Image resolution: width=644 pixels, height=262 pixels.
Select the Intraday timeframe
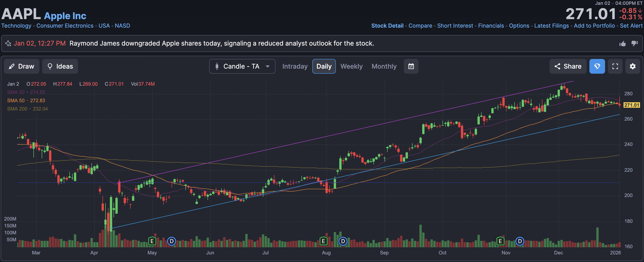coord(295,66)
